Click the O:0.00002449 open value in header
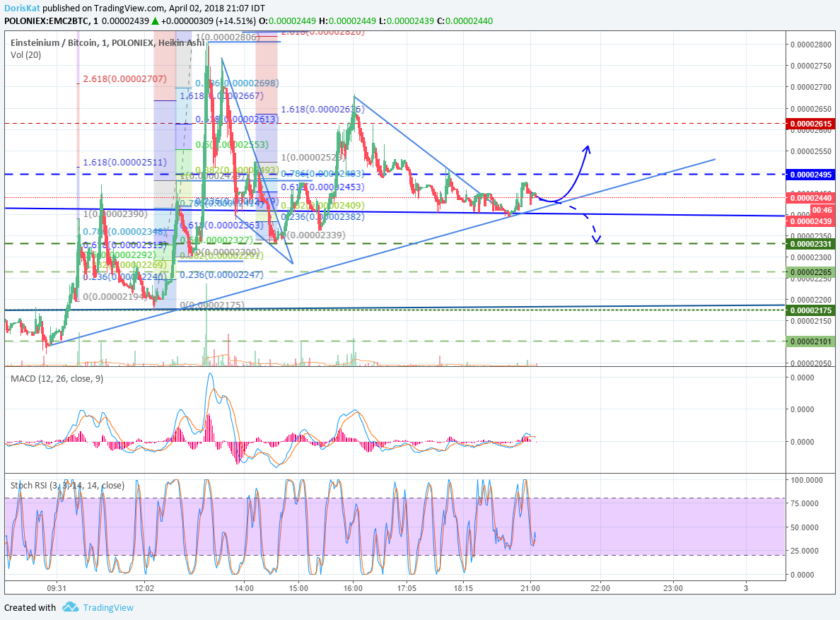Screen dimensions: 840x620 click(287, 21)
